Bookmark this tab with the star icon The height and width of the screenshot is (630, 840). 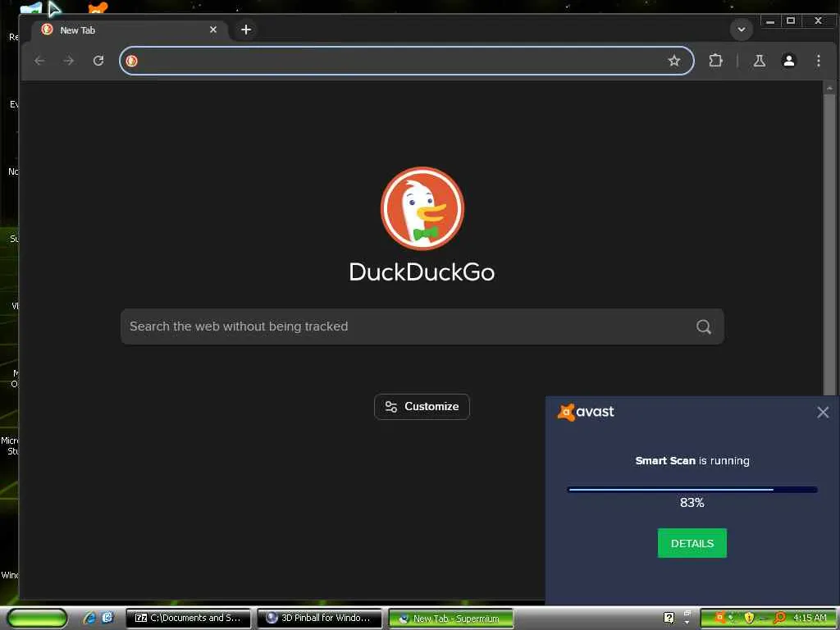[674, 61]
